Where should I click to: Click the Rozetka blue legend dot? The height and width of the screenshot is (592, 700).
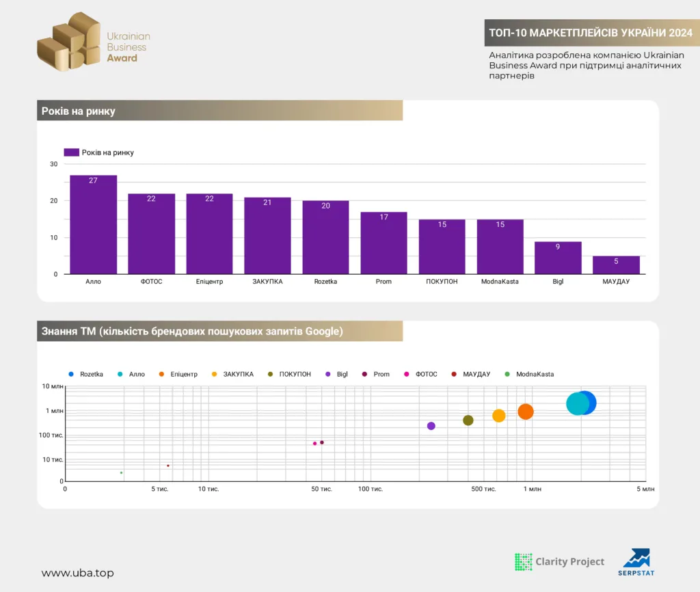tap(71, 374)
